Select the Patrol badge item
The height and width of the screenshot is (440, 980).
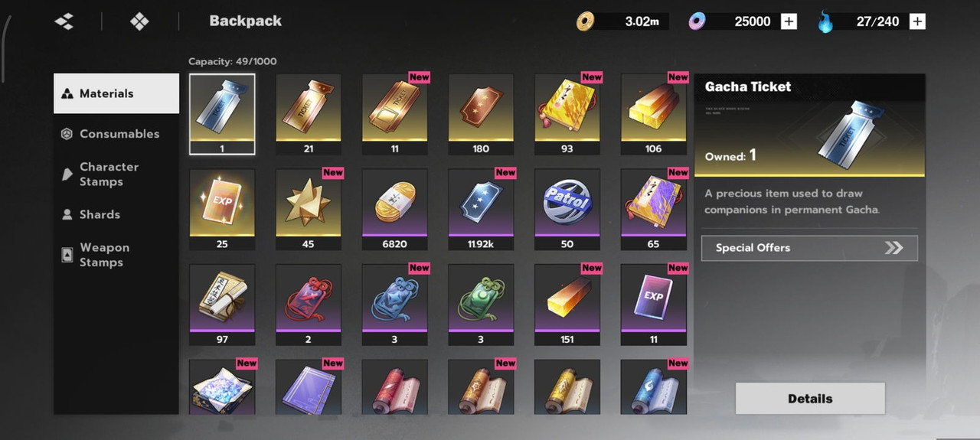pyautogui.click(x=567, y=210)
